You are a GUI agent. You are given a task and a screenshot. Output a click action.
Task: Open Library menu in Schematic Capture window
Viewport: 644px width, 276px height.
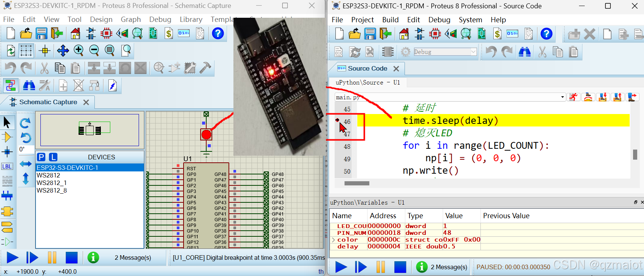tap(191, 19)
